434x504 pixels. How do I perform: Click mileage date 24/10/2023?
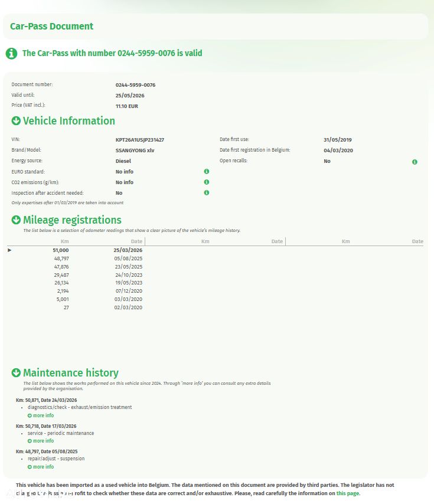pyautogui.click(x=129, y=275)
